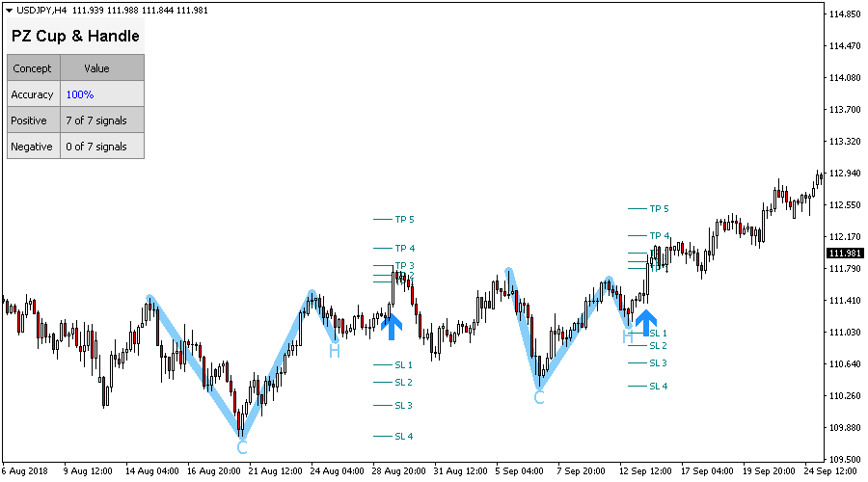The height and width of the screenshot is (482, 868).
Task: Click the 114.080 price axis label
Action: [845, 78]
